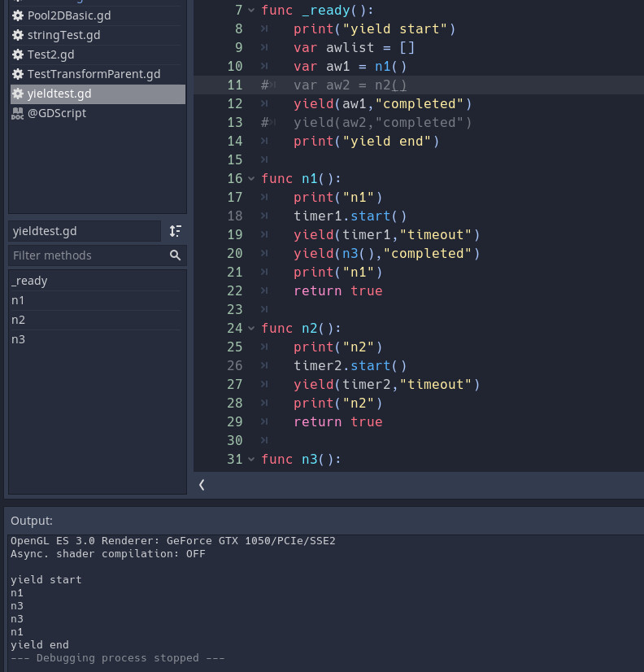This screenshot has width=644, height=672.
Task: Open Pool2DBasic.gd in the script list
Action: (x=98, y=15)
